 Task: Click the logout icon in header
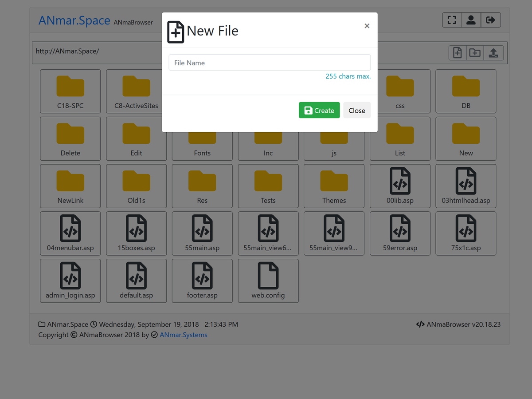point(490,20)
